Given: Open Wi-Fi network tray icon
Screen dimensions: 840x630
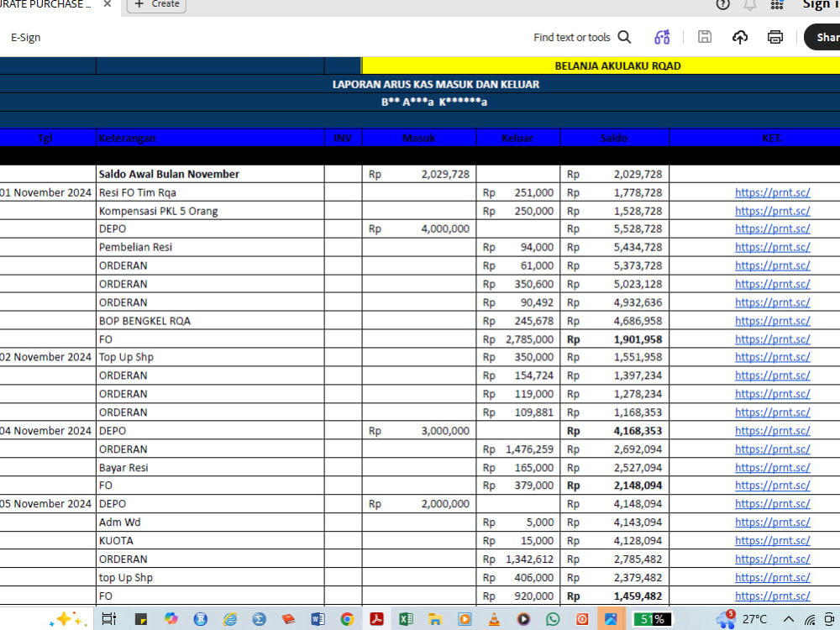Looking at the screenshot, I should [810, 620].
